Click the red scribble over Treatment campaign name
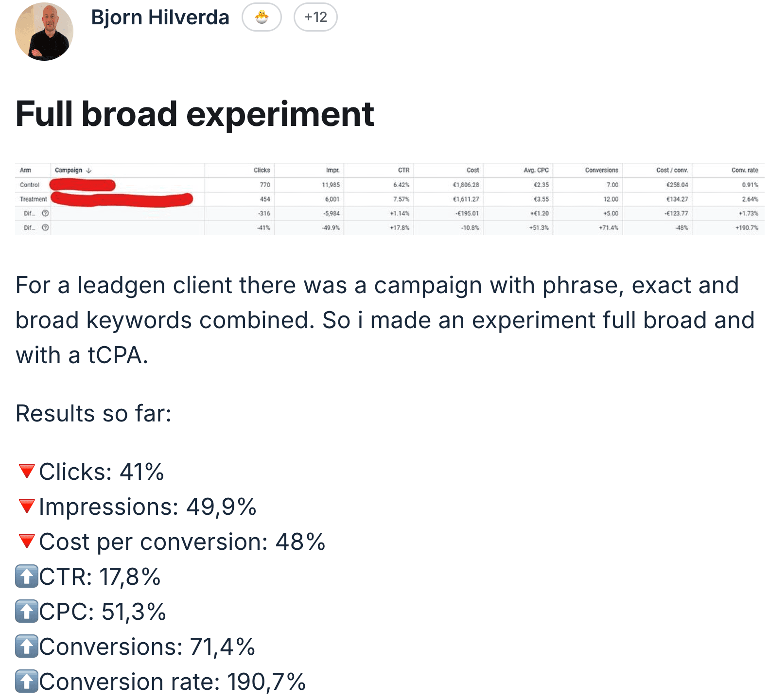Viewport: 769px width, 700px height. click(122, 199)
